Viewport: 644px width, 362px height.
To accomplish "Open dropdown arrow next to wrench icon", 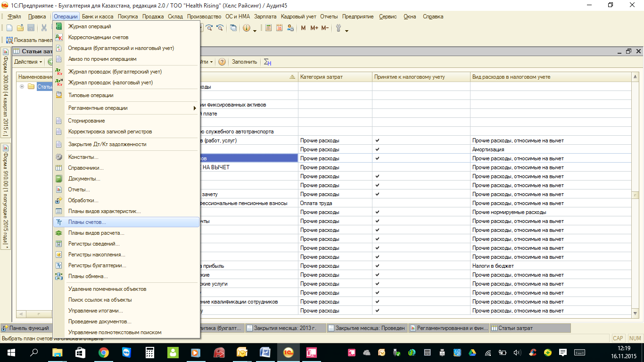I will (347, 30).
